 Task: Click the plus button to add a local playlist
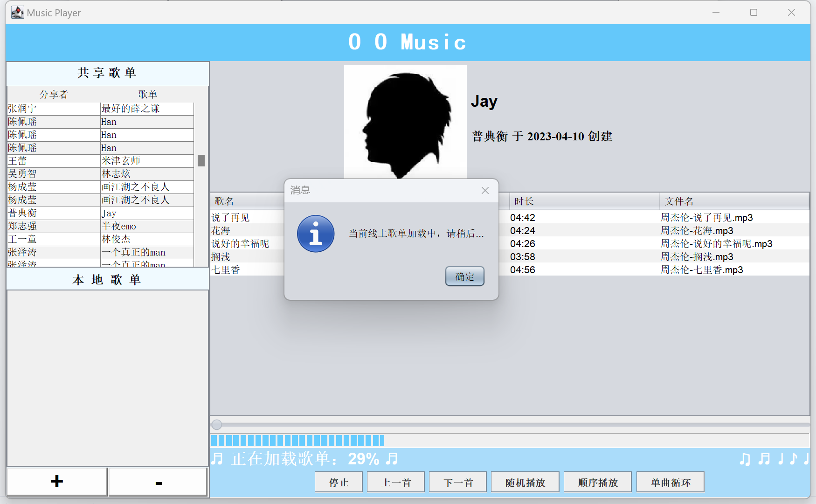pyautogui.click(x=57, y=482)
